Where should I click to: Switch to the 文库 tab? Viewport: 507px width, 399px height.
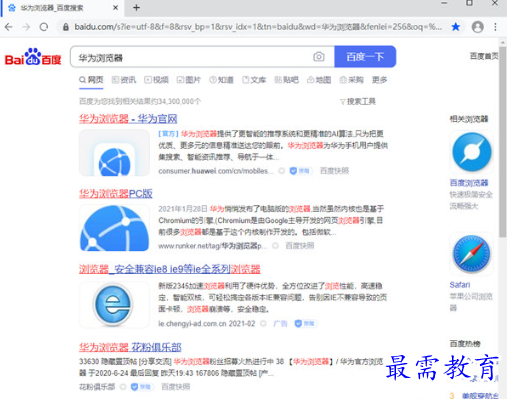click(254, 80)
